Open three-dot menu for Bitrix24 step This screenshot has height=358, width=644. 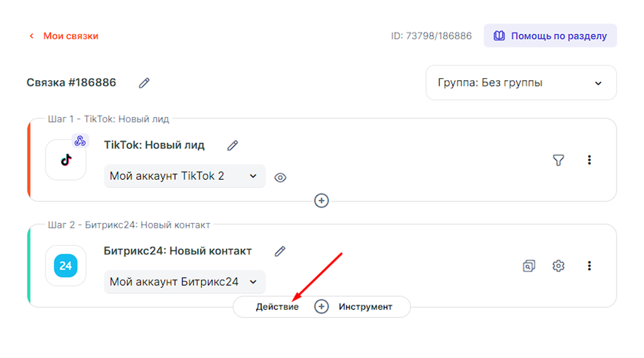pos(589,266)
